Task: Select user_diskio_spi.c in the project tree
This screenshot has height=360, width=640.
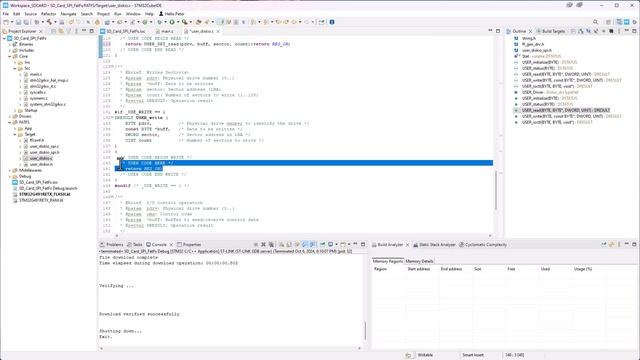Action: (44, 146)
